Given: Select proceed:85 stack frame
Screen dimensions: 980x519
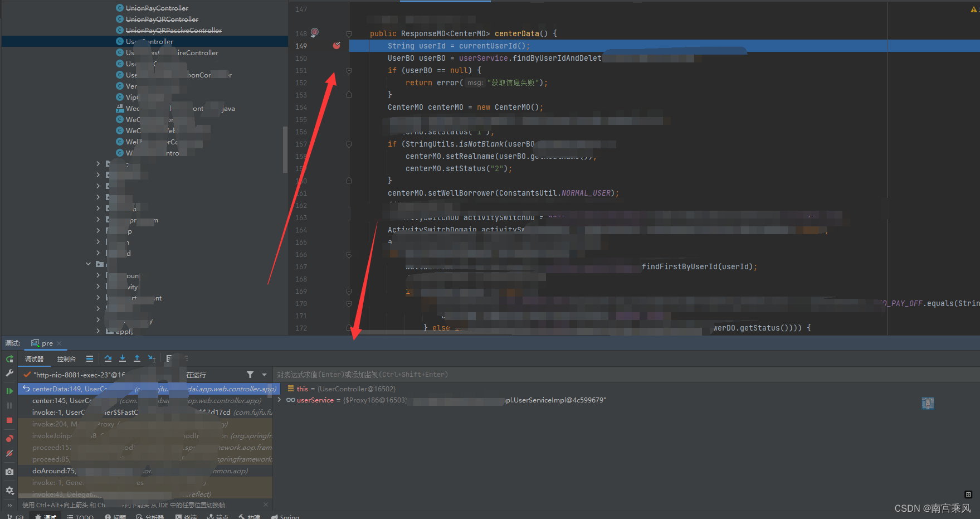Looking at the screenshot, I should coord(145,459).
